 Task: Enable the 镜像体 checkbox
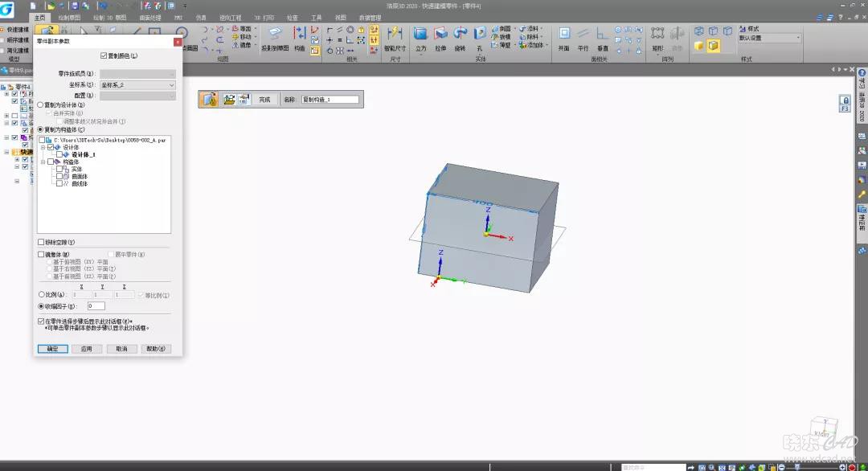click(x=42, y=255)
